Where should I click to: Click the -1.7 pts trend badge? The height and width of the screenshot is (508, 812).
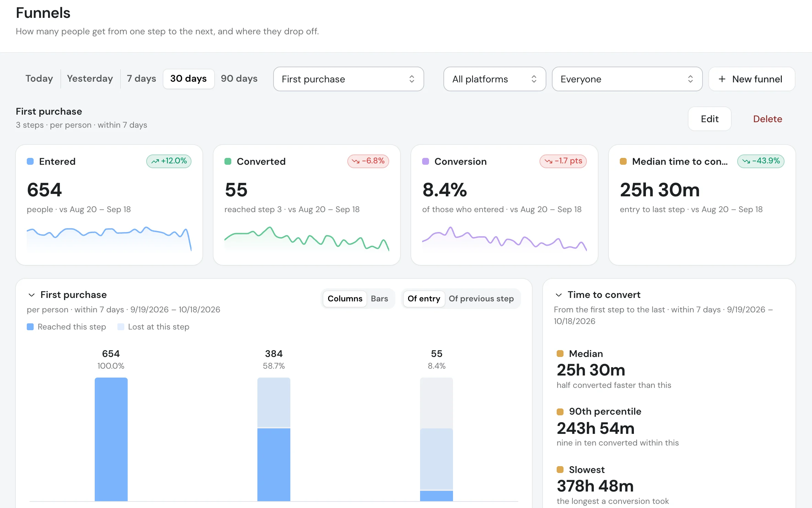[x=563, y=161]
